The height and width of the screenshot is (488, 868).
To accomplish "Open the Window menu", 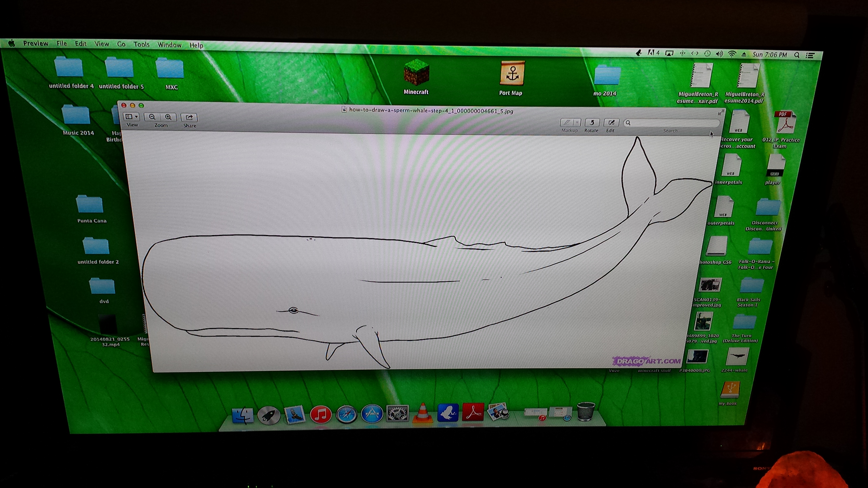I will pos(169,45).
